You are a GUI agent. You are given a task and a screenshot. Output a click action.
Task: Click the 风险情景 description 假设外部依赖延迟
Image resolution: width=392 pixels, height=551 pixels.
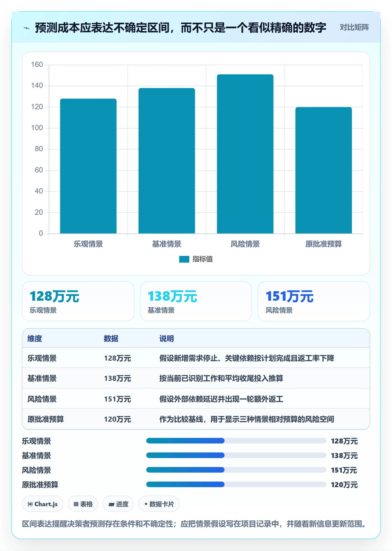click(221, 399)
